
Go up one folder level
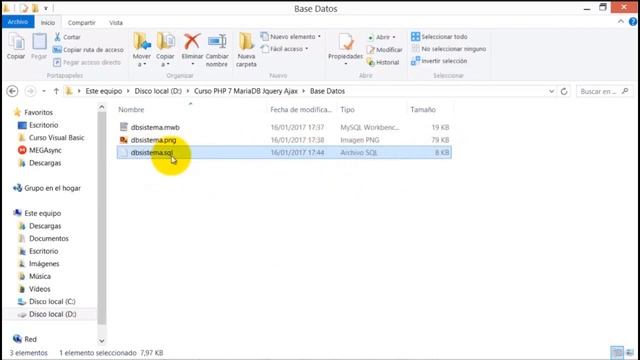point(56,91)
